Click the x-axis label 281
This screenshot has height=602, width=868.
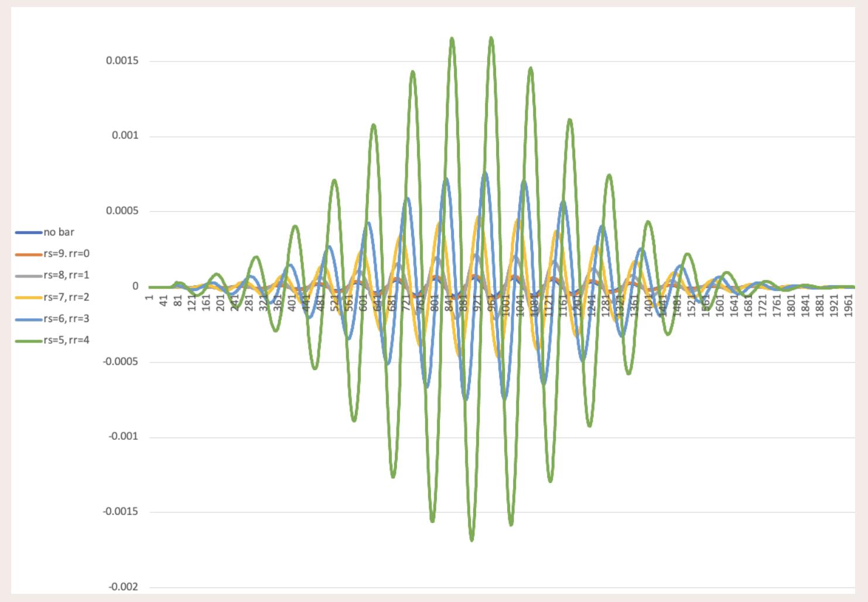(249, 302)
